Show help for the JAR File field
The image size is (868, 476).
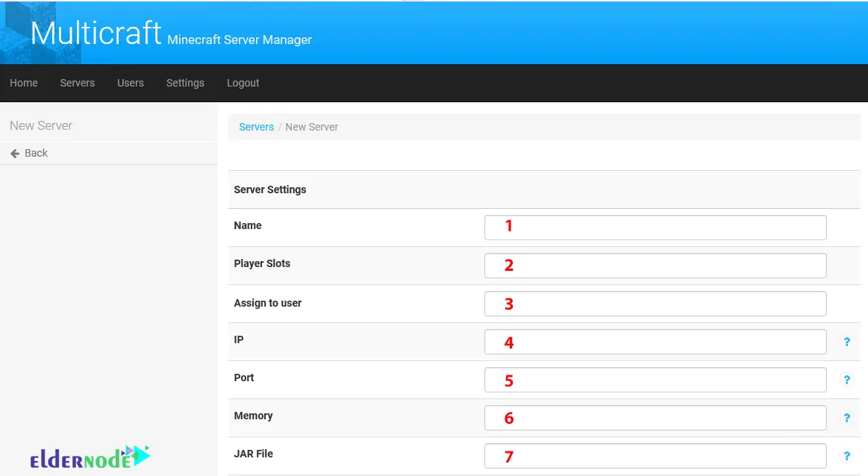point(846,456)
